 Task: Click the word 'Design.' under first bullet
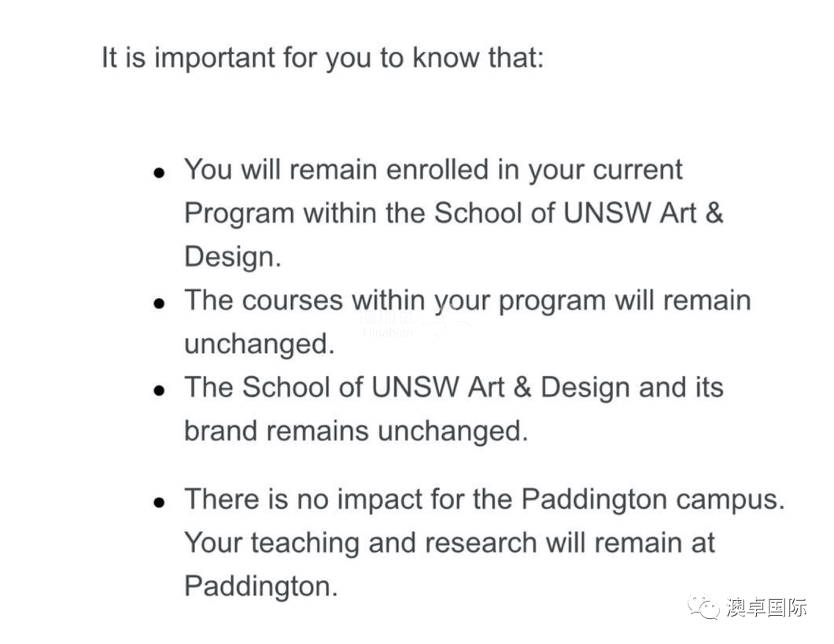click(232, 257)
